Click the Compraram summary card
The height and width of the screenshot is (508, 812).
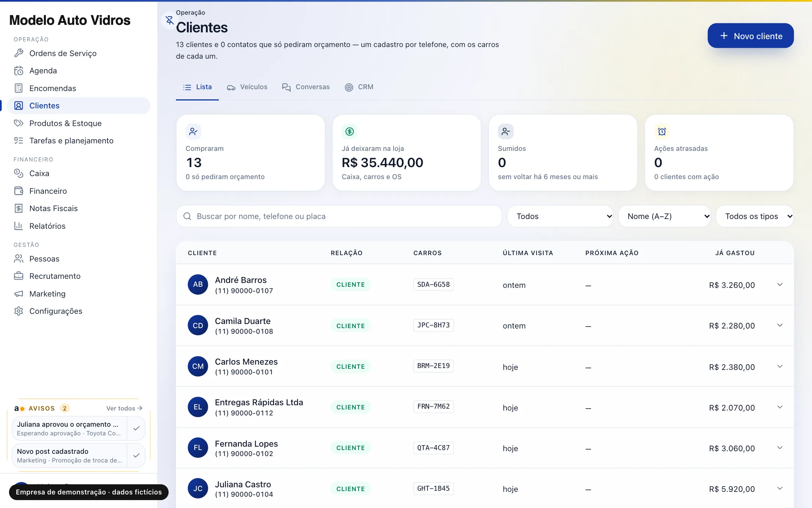click(x=250, y=153)
